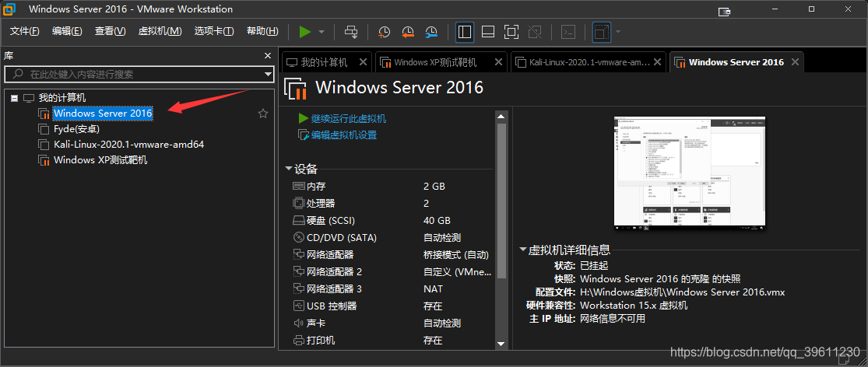Image resolution: width=868 pixels, height=367 pixels.
Task: Select Fyde(安卓) in the library tree
Action: [76, 129]
